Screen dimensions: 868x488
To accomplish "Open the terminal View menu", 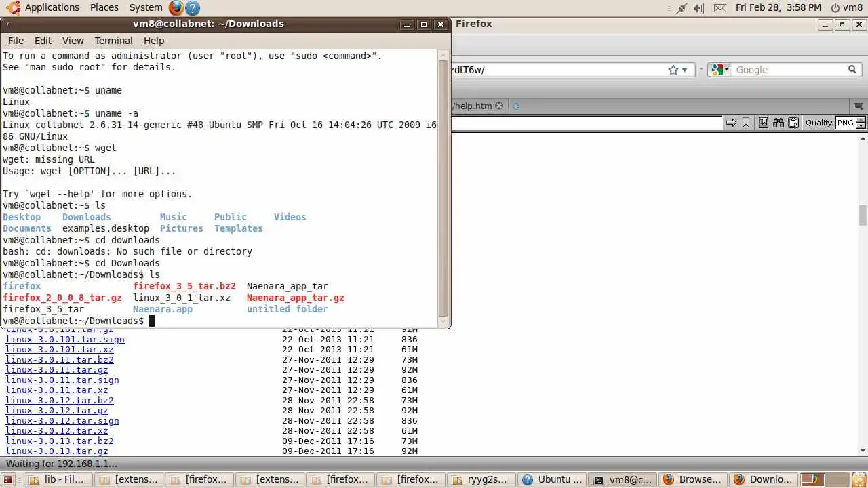I will tap(73, 41).
